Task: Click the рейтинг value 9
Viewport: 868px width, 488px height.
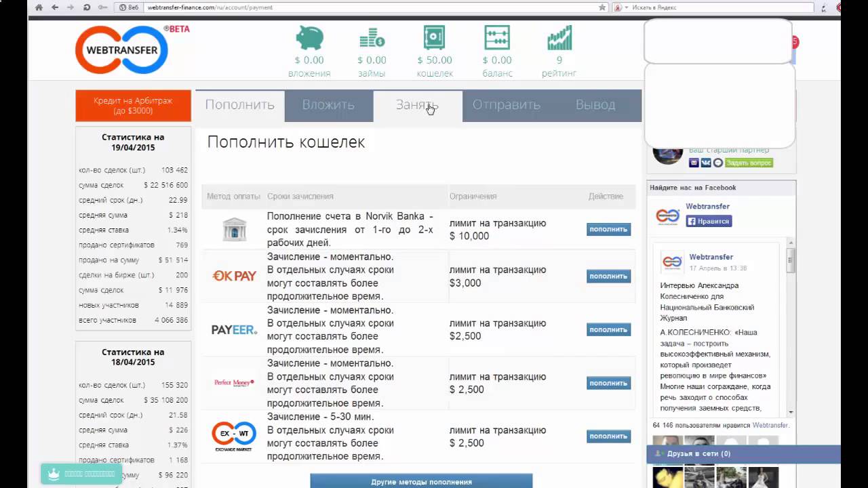Action: 559,60
